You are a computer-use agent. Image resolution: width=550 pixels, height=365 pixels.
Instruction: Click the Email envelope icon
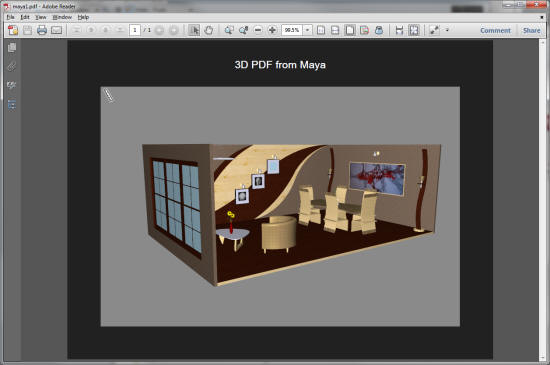coord(56,30)
